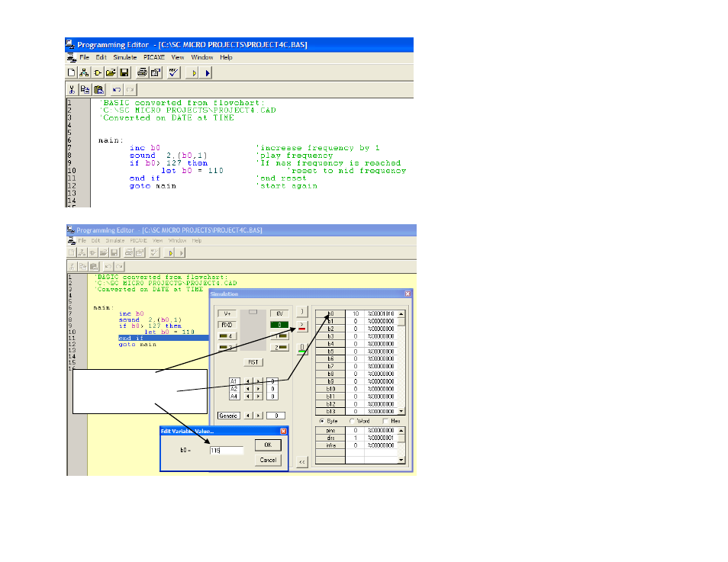Click RST reset button in Simulation
This screenshot has height=562, width=728.
click(253, 362)
